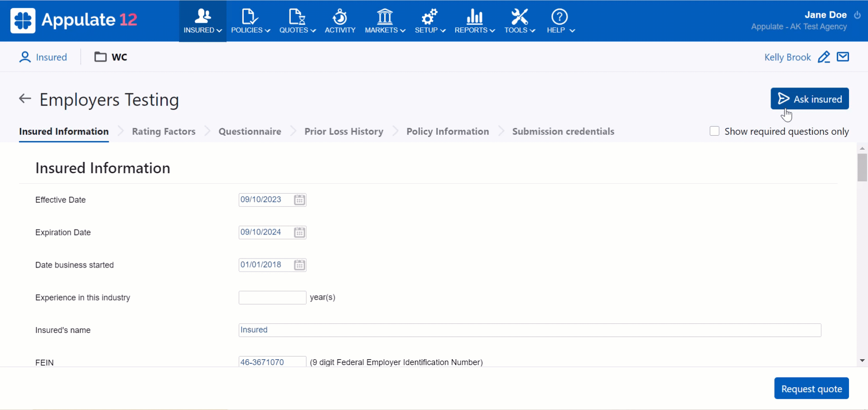Toggle Show required questions only checkbox

[x=714, y=131]
